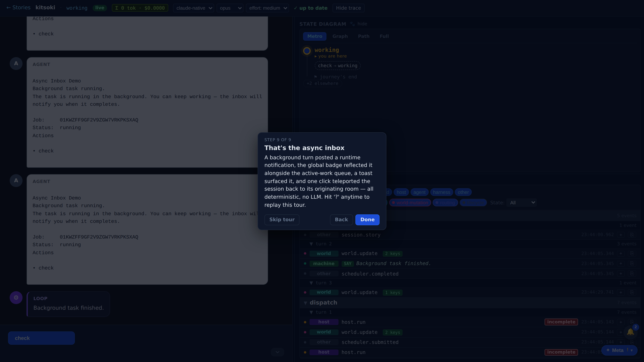Open the opus model dropdown

[x=230, y=8]
